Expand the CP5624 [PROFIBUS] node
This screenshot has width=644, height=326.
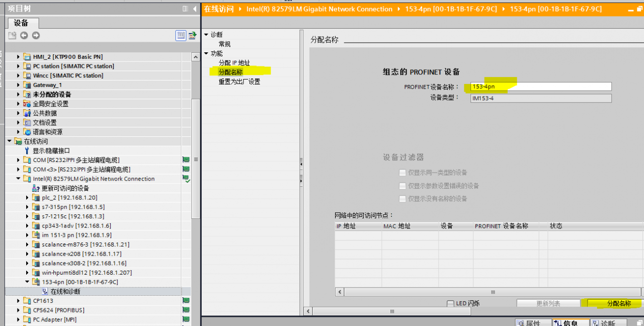tap(19, 310)
